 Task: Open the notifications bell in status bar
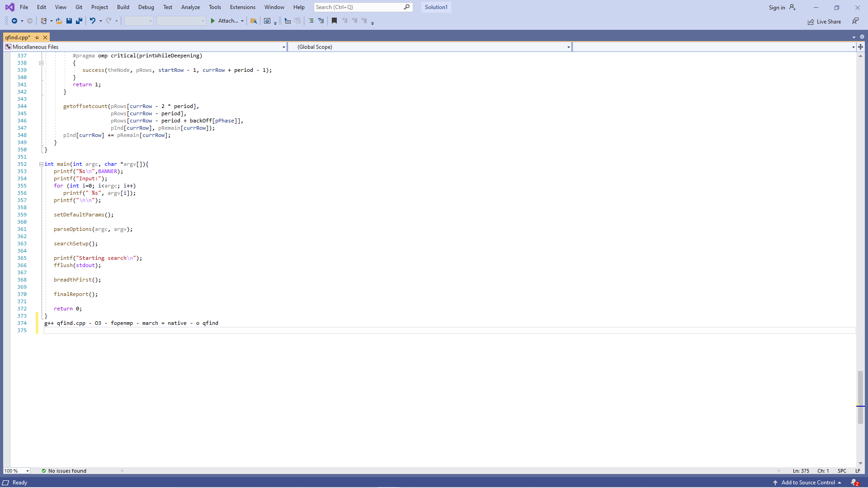(854, 483)
